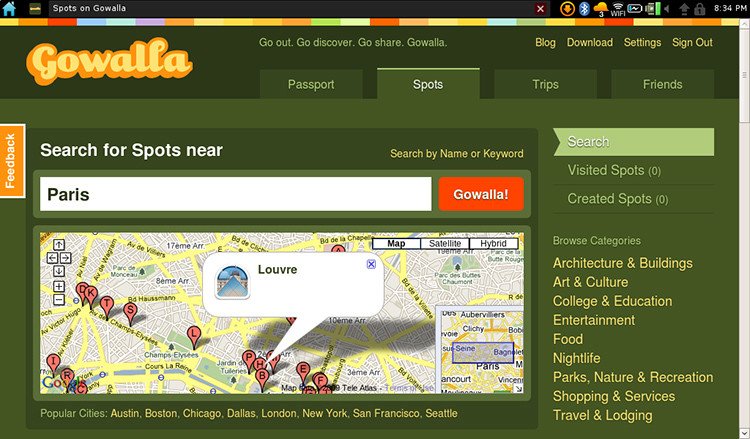Browse the Art & Culture category

pyautogui.click(x=590, y=282)
